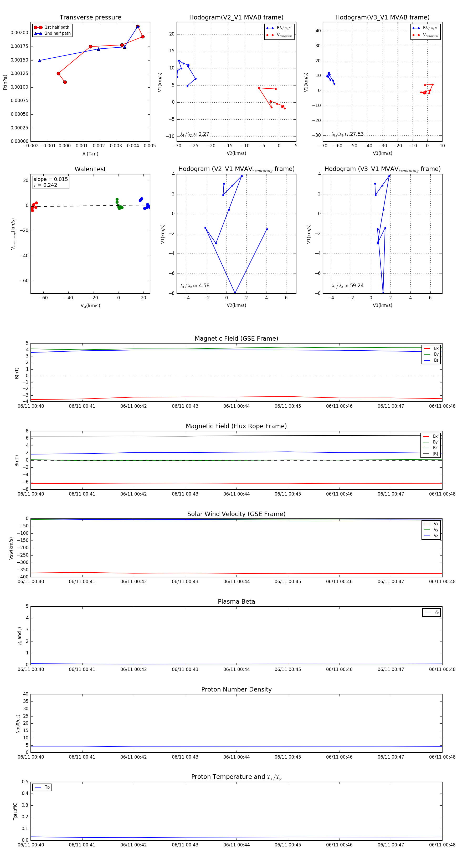This screenshot has height=868, width=473.
Task: Click eigenvalue ratio text '2.27'
Action: pos(204,134)
